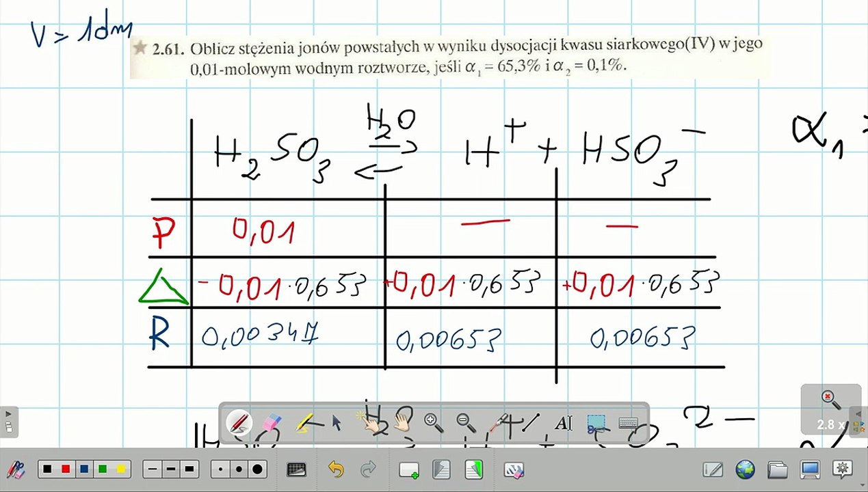The image size is (868, 492).
Task: Set thick line width
Action: [189, 469]
